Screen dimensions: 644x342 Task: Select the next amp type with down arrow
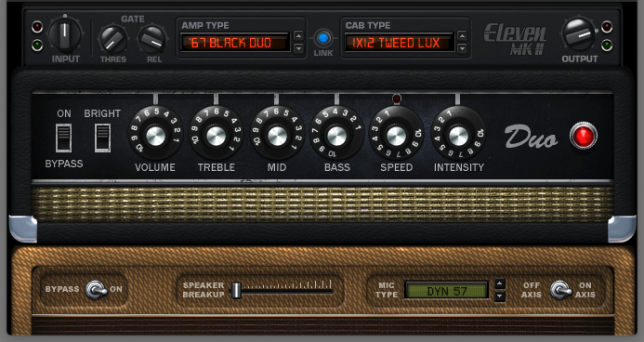coord(298,48)
